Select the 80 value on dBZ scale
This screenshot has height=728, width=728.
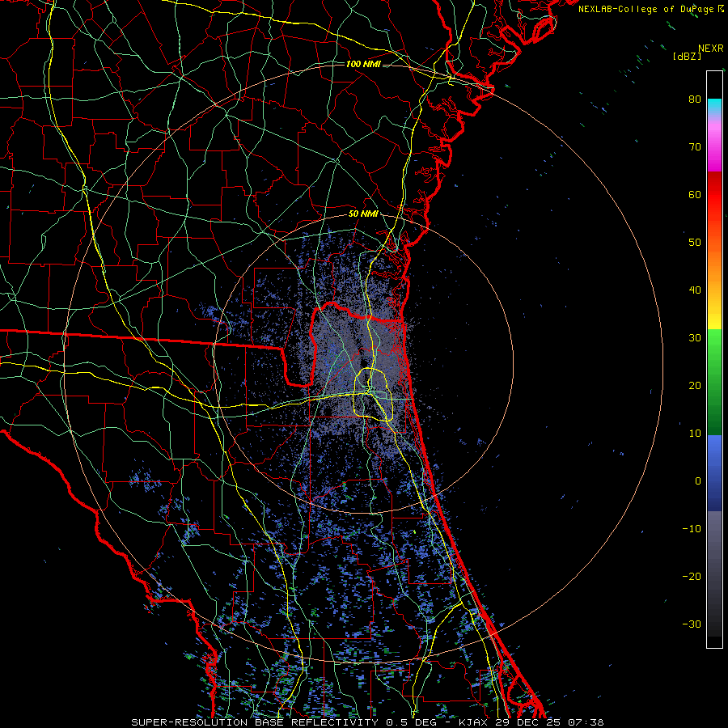tap(695, 99)
